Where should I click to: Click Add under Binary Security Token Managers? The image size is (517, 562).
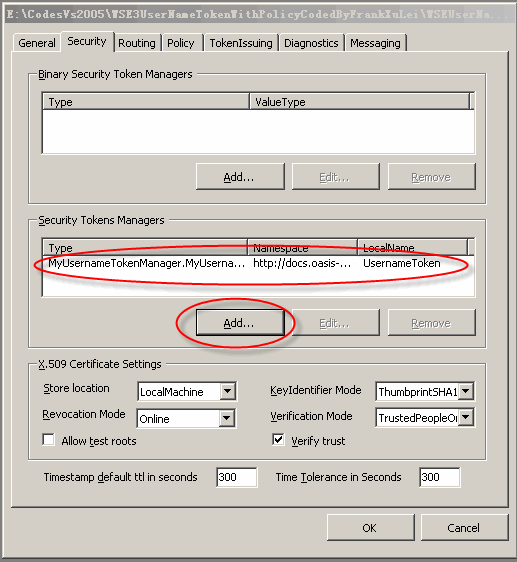tap(240, 177)
